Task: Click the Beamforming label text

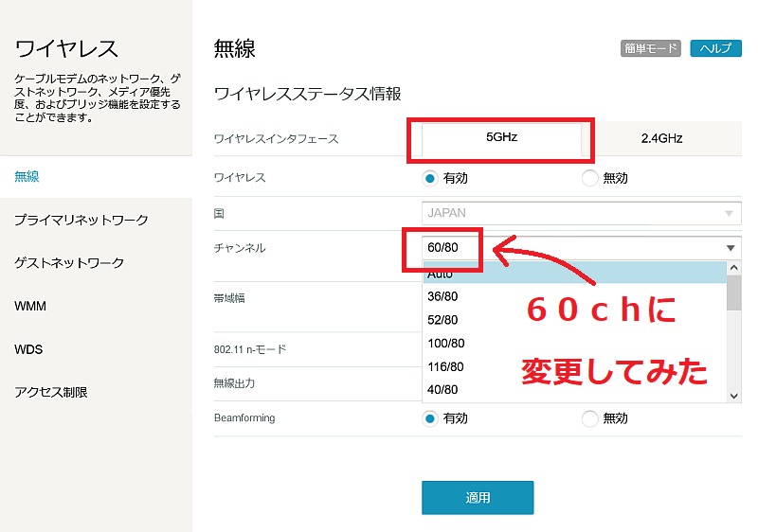Action: (244, 418)
